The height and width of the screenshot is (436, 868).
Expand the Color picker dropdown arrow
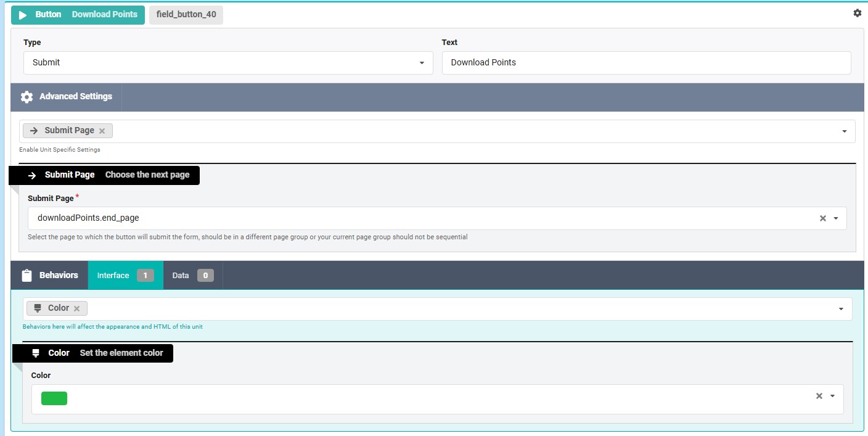pyautogui.click(x=832, y=396)
